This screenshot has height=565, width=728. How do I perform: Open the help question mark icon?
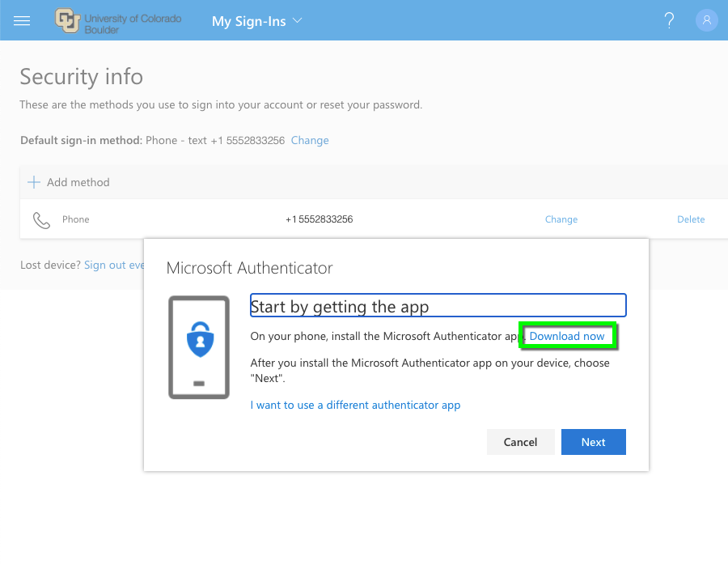point(669,20)
